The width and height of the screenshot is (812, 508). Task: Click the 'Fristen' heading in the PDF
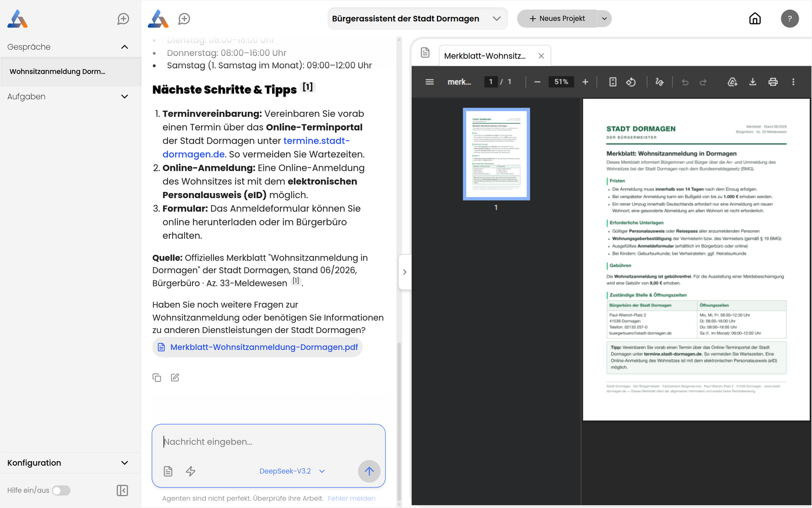tap(617, 181)
